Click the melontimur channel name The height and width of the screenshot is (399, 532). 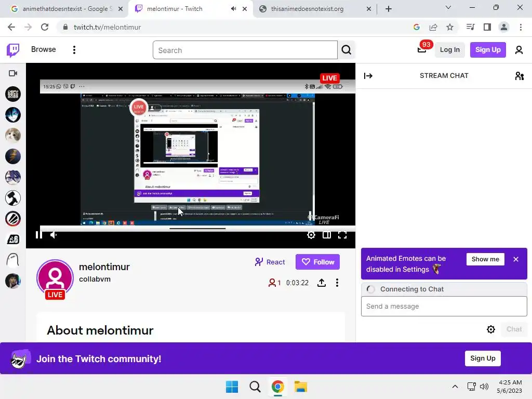[104, 267]
